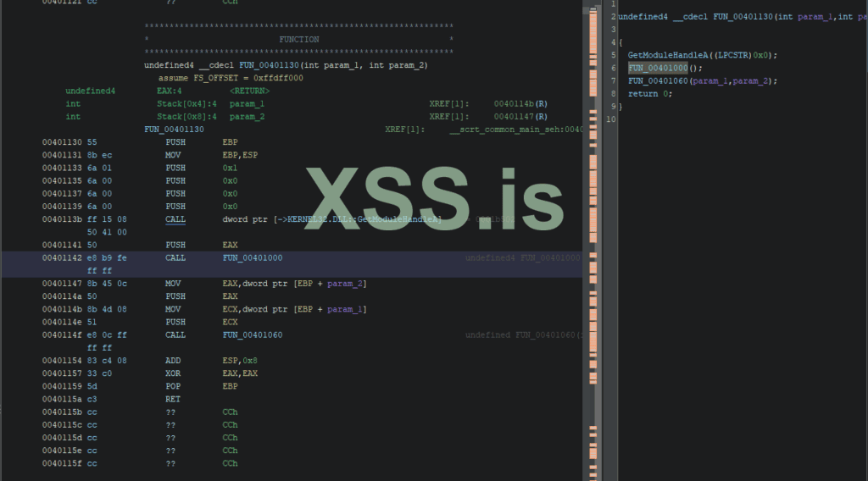The width and height of the screenshot is (868, 481).
Task: Select PUSH EAX at address 0040114a
Action: [201, 296]
